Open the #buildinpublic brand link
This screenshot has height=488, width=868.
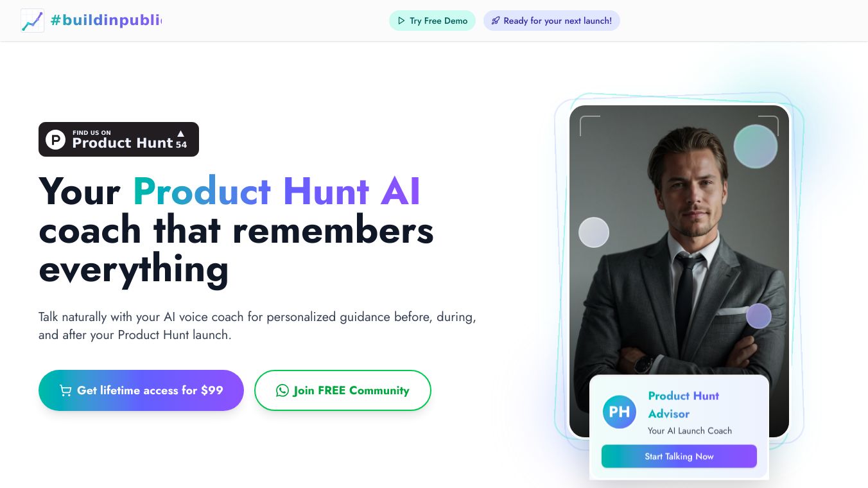click(x=106, y=21)
